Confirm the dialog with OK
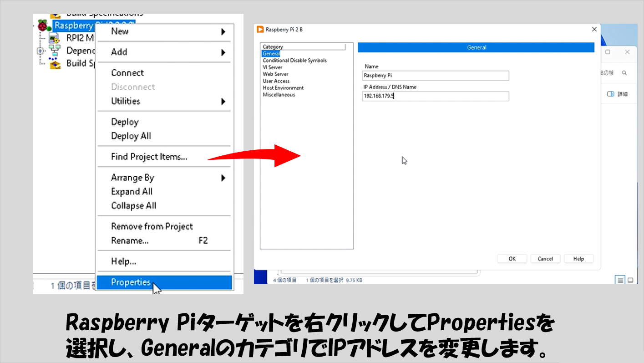 click(512, 259)
